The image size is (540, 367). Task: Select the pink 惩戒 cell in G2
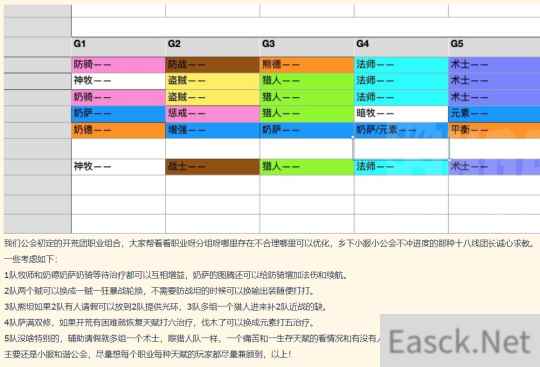pos(212,114)
